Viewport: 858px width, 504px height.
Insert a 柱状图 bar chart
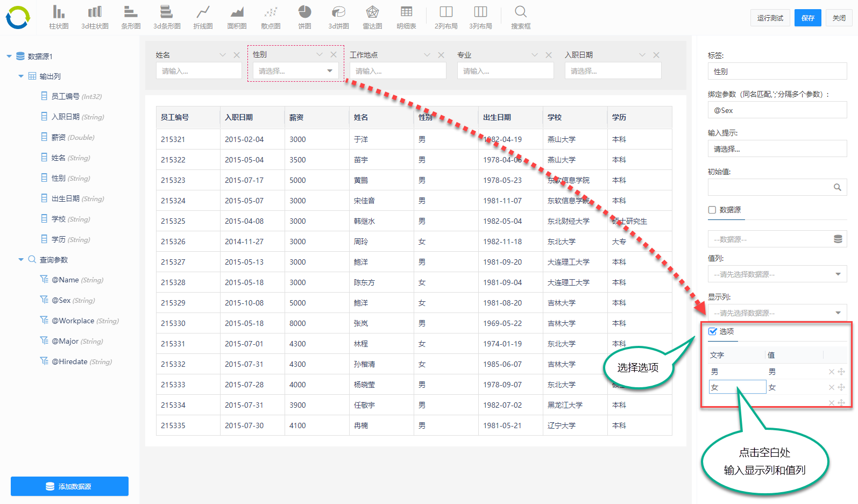point(59,17)
